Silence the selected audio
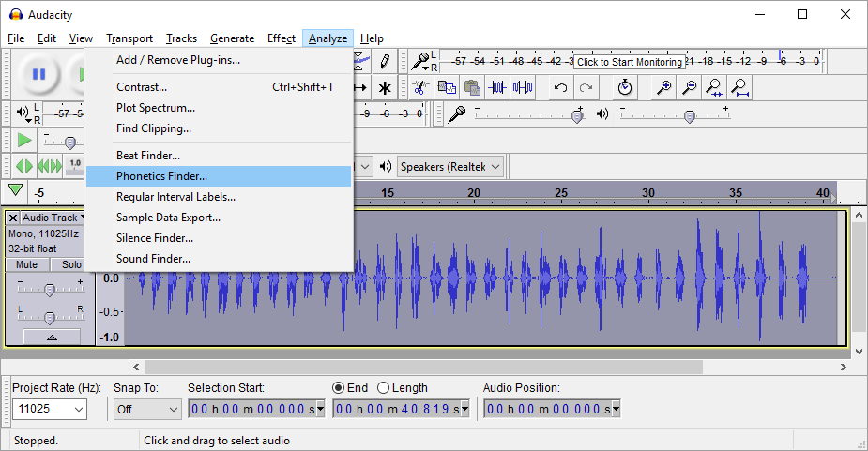This screenshot has height=451, width=868. pyautogui.click(x=523, y=87)
